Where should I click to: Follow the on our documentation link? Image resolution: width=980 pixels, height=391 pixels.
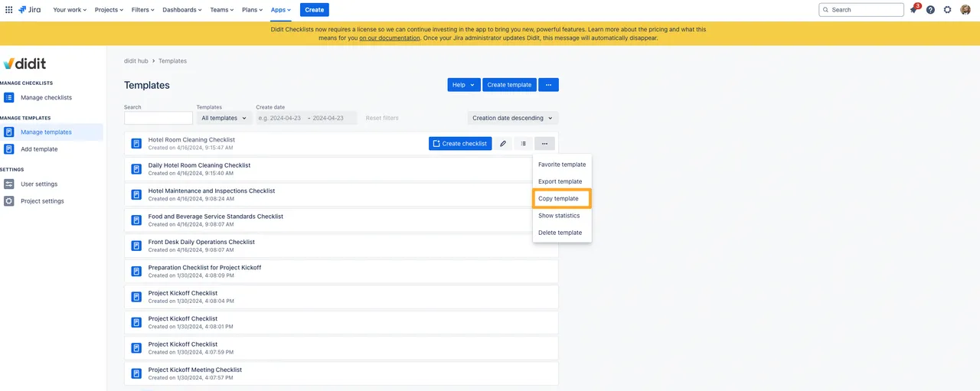coord(390,37)
